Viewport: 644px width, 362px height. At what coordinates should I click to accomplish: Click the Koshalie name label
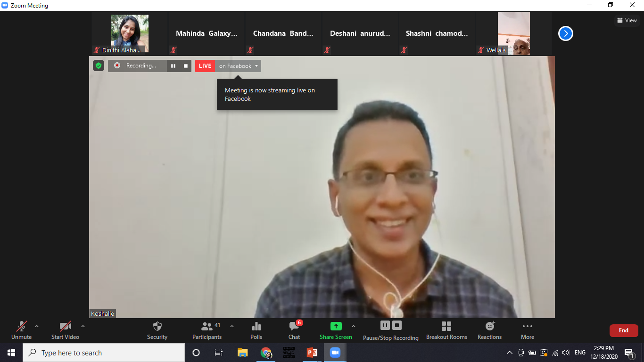(x=102, y=313)
